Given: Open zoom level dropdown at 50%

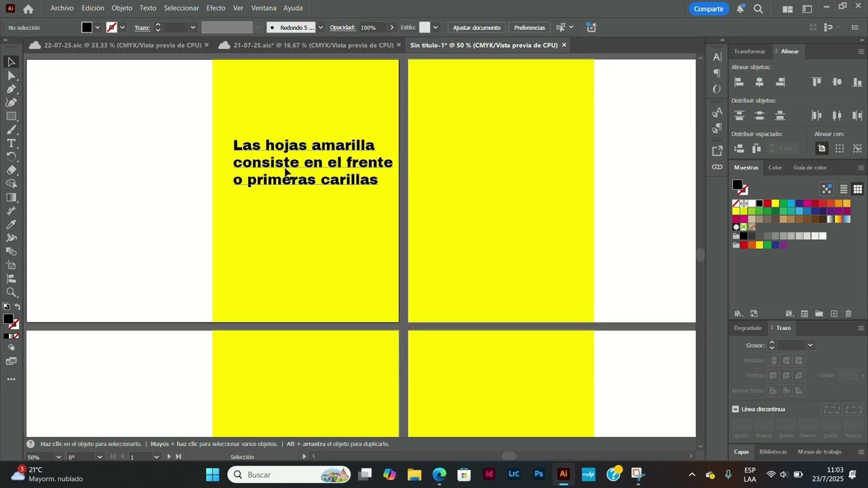Looking at the screenshot, I should coord(58,457).
